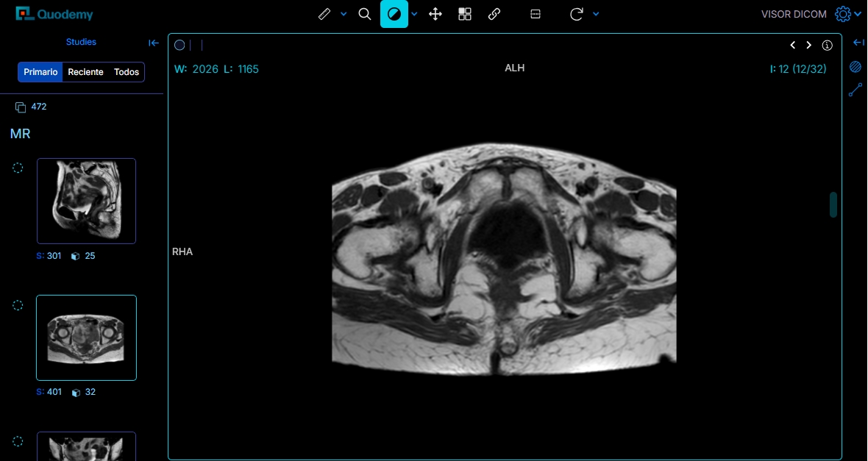
Task: Click the S: 301 series label
Action: point(49,256)
